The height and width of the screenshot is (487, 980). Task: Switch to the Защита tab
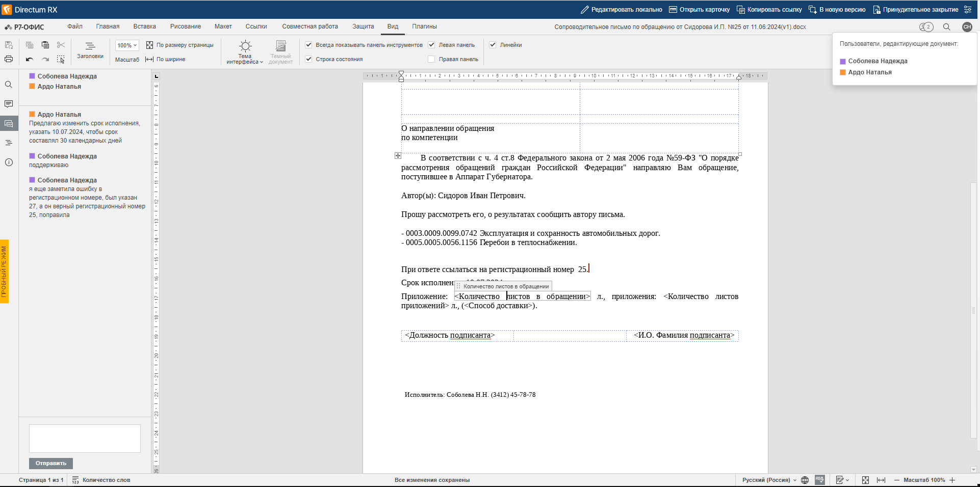363,26
